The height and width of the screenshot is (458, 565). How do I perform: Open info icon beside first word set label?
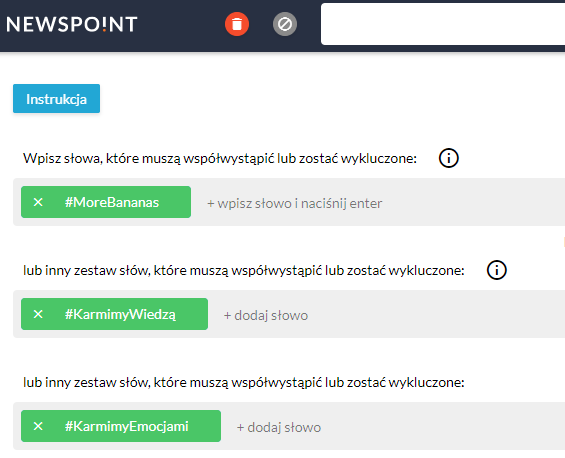tap(449, 158)
